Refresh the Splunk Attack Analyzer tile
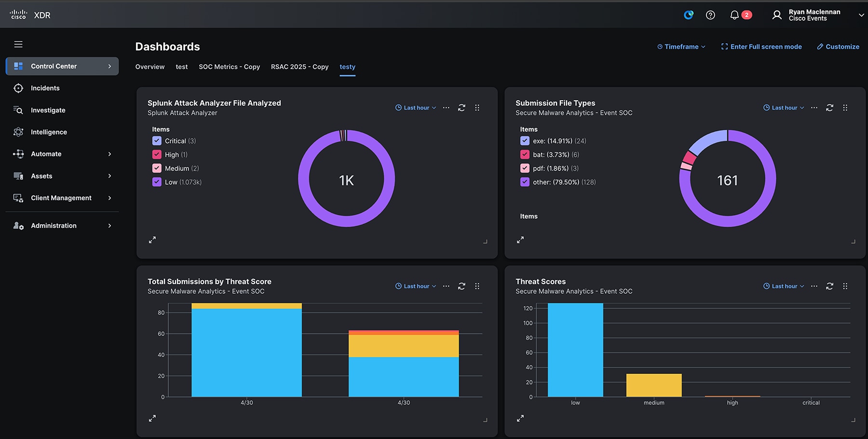The image size is (868, 439). [461, 108]
